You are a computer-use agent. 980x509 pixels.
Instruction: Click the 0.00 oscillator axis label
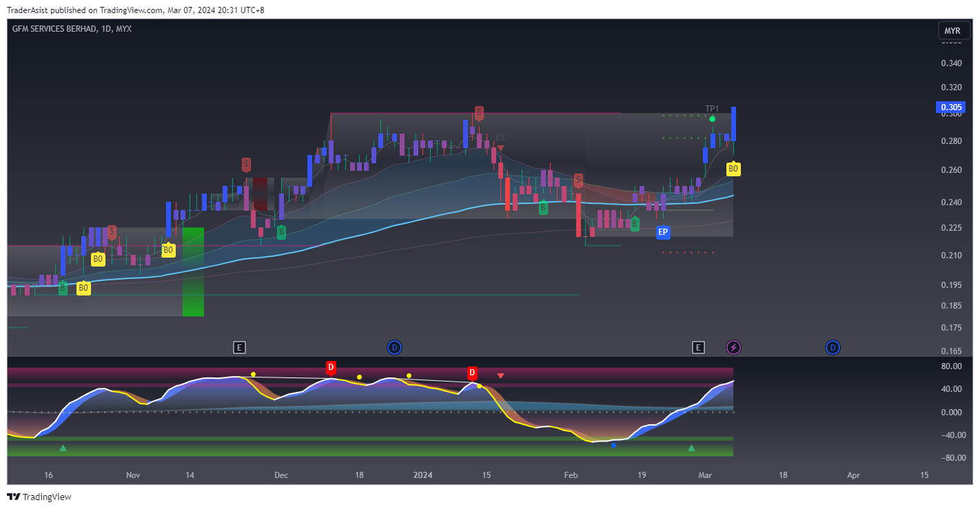coord(953,413)
